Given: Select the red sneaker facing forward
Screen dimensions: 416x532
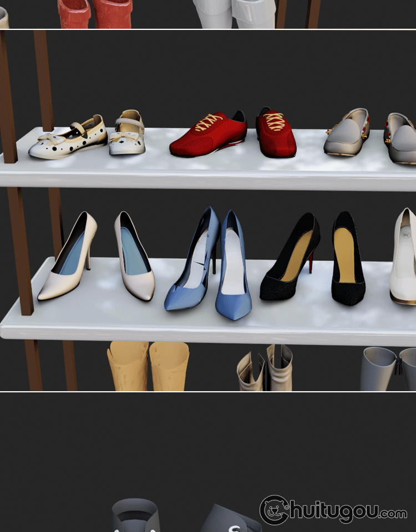Looking at the screenshot, I should click(x=276, y=132).
